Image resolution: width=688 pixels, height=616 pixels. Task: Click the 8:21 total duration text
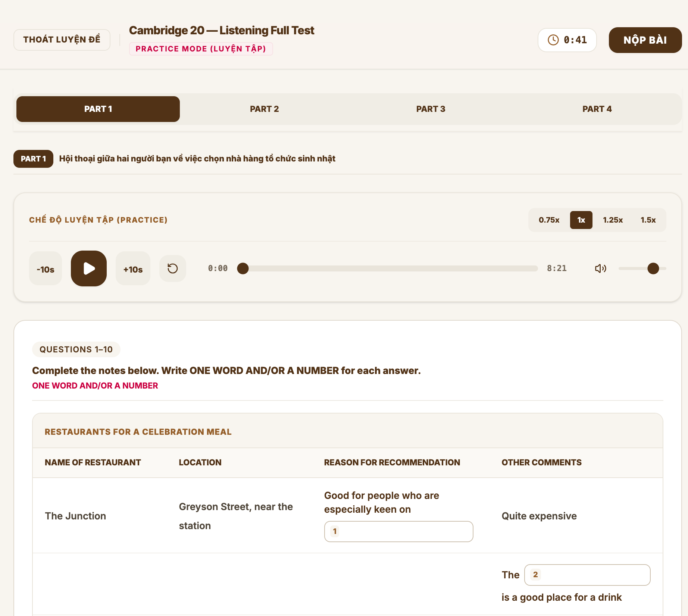pos(557,268)
